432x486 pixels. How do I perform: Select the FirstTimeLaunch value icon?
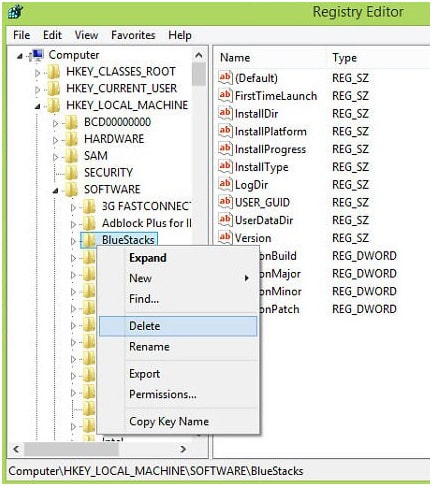point(225,96)
